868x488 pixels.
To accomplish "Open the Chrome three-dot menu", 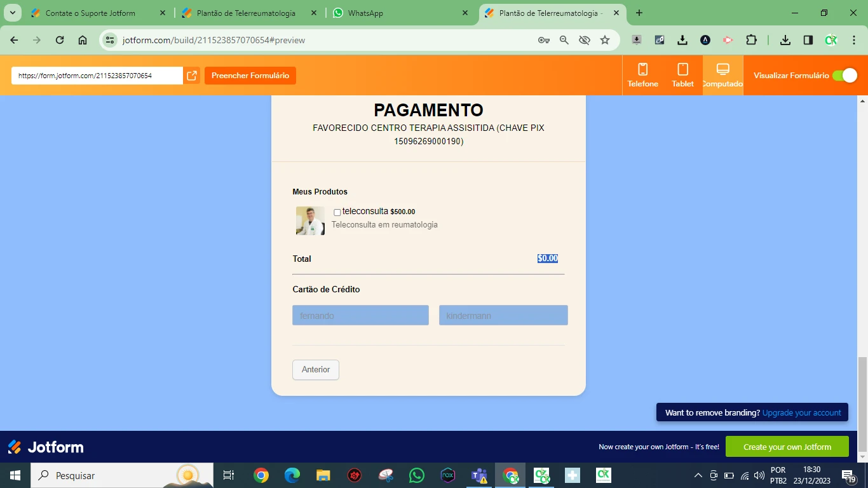I will (x=854, y=39).
